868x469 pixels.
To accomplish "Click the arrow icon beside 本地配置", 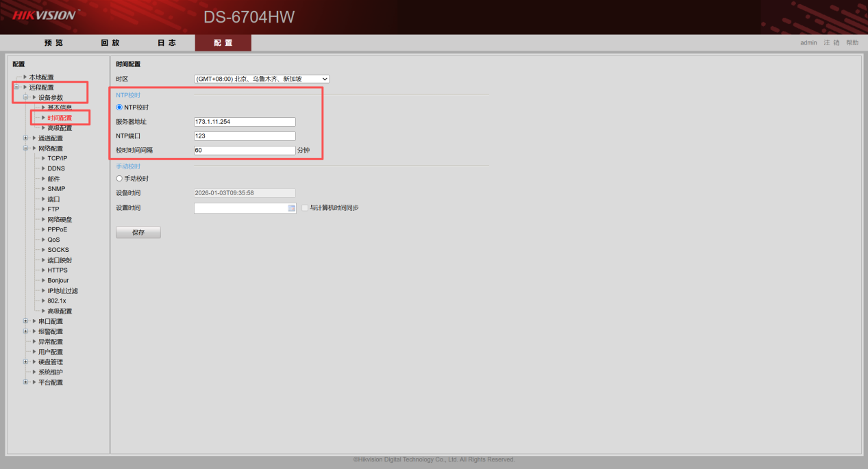I will click(25, 77).
